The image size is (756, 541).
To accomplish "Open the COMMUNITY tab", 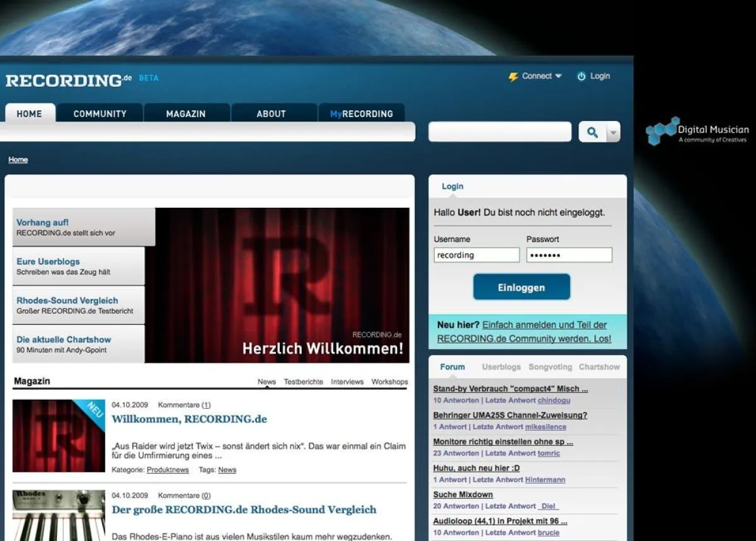I will tap(100, 113).
